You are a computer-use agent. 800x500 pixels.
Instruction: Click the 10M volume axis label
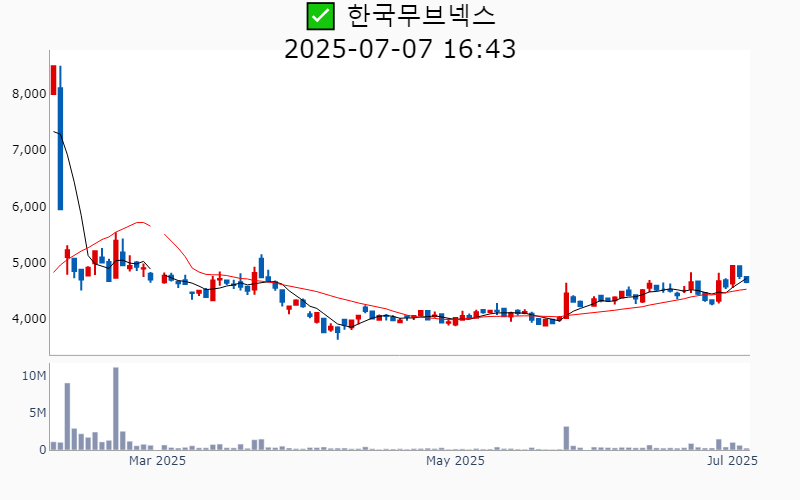[34, 376]
